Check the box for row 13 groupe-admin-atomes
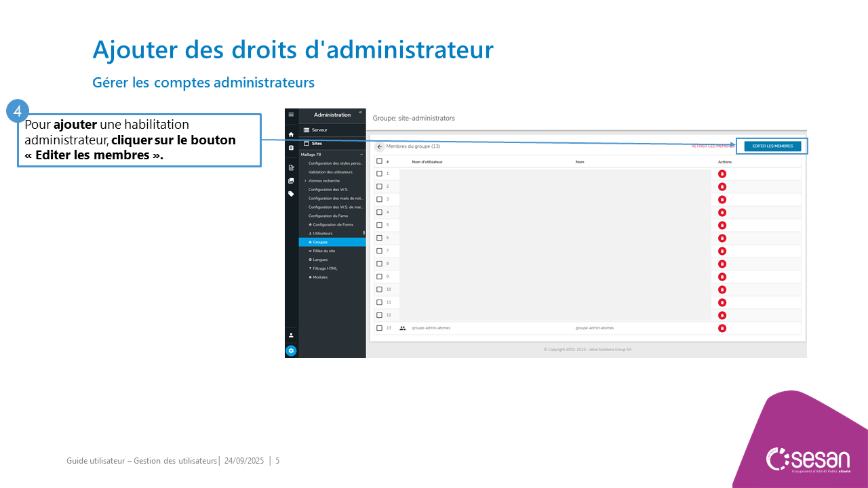 pyautogui.click(x=380, y=328)
